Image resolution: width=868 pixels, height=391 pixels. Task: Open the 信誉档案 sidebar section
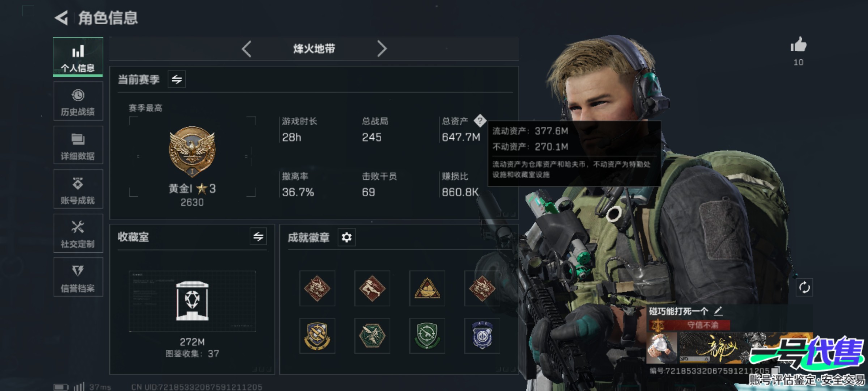[78, 277]
